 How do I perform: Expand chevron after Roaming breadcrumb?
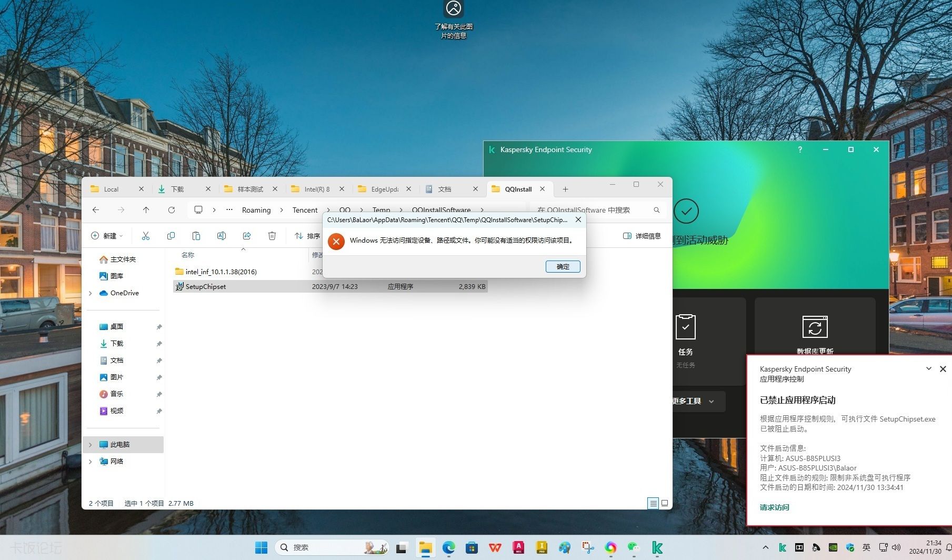[282, 210]
